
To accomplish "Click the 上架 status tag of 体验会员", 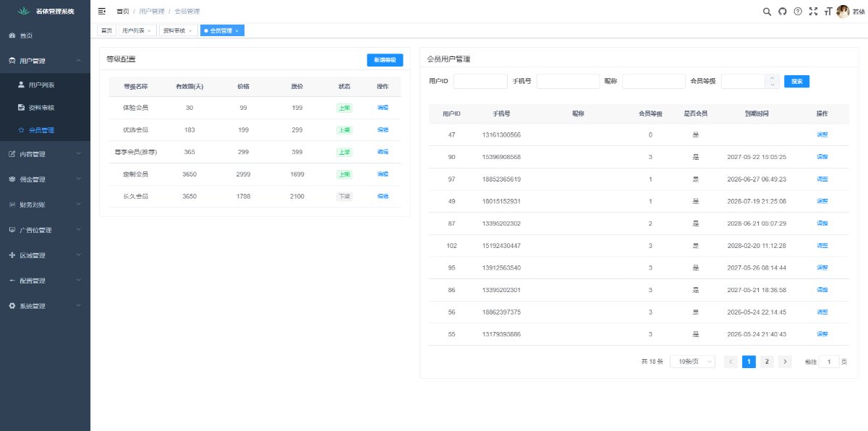I will [344, 108].
